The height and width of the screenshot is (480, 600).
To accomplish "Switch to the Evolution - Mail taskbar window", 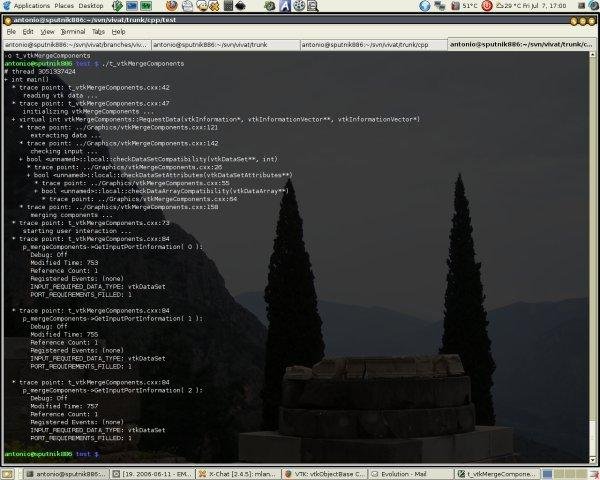I will click(x=412, y=474).
